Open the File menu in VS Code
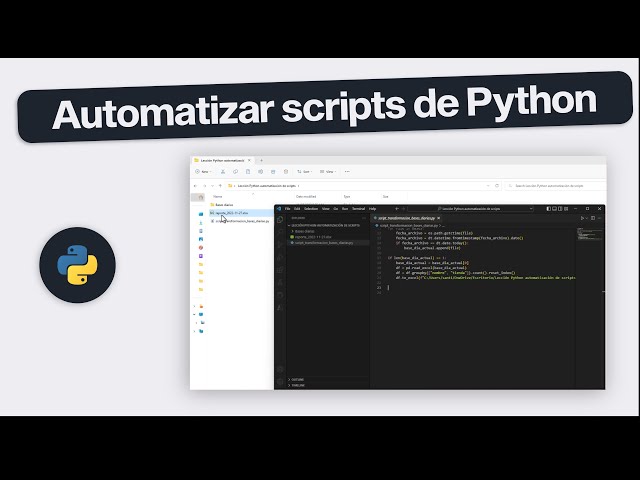Screen dimensions: 640x480 pyautogui.click(x=287, y=209)
